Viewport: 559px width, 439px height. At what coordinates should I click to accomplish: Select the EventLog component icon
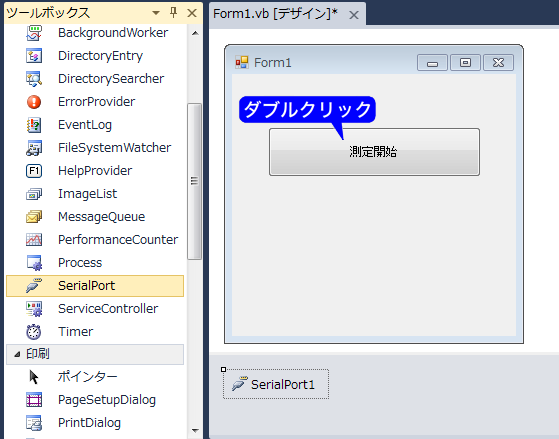[34, 125]
